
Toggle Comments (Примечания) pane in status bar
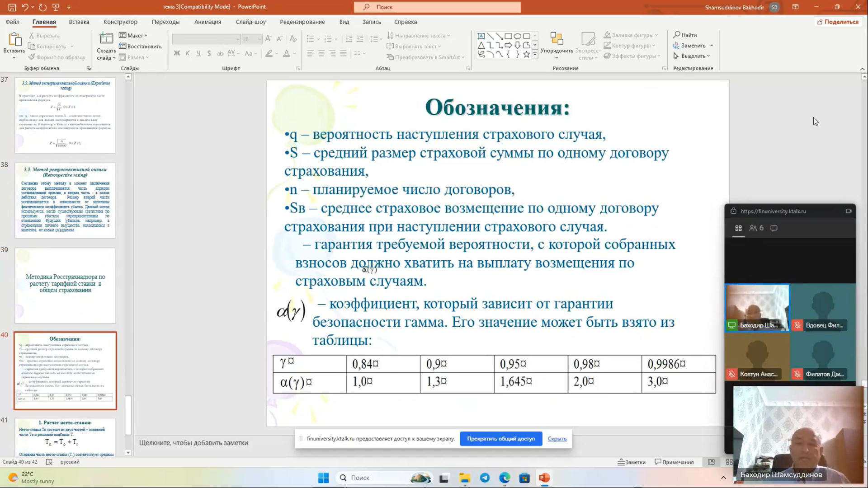674,462
